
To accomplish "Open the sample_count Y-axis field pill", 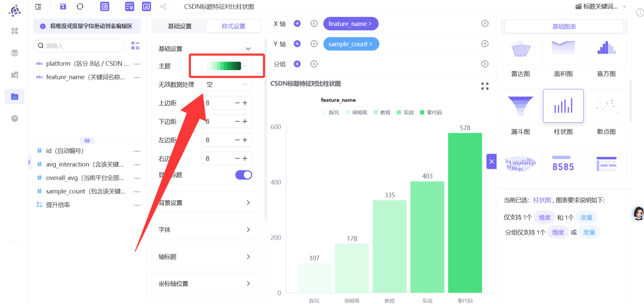I will 351,44.
